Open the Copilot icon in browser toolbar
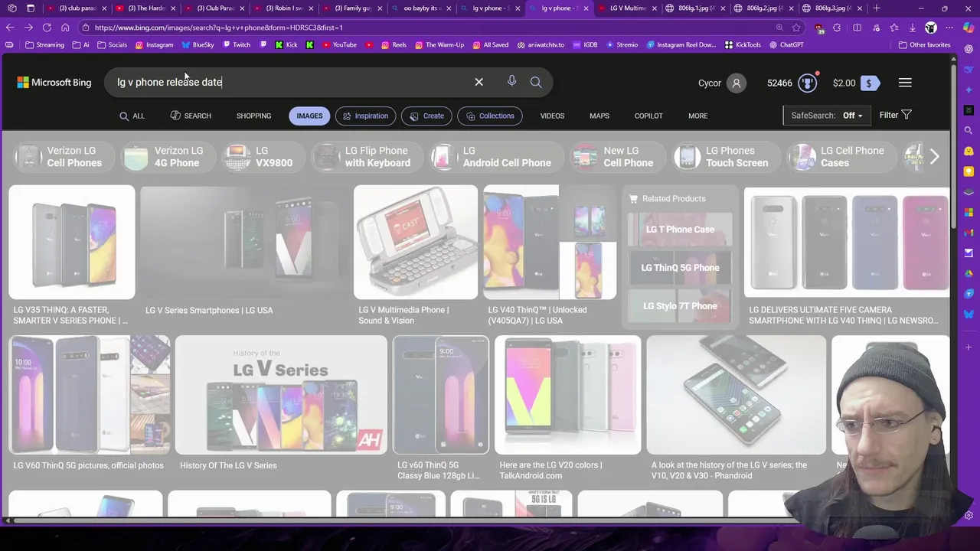980x551 pixels. 969,28
